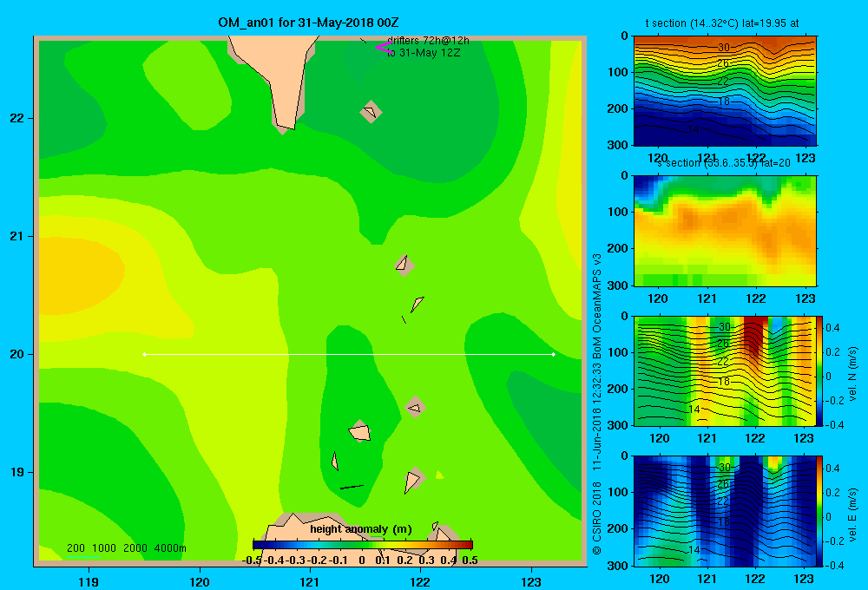This screenshot has height=590, width=868.
Task: Select the 'drifters 72h@12h' annotation text
Action: point(428,41)
